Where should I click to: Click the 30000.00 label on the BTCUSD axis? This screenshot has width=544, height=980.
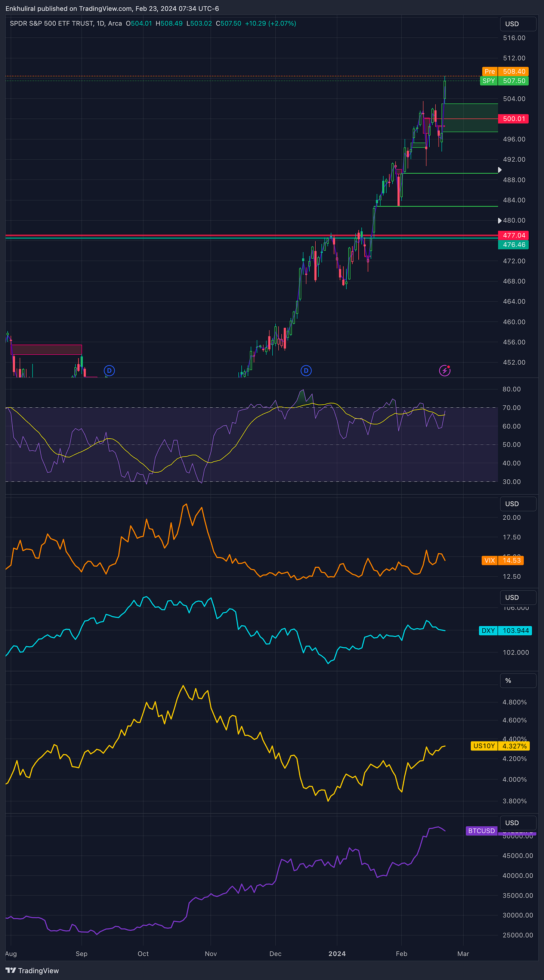pyautogui.click(x=518, y=915)
